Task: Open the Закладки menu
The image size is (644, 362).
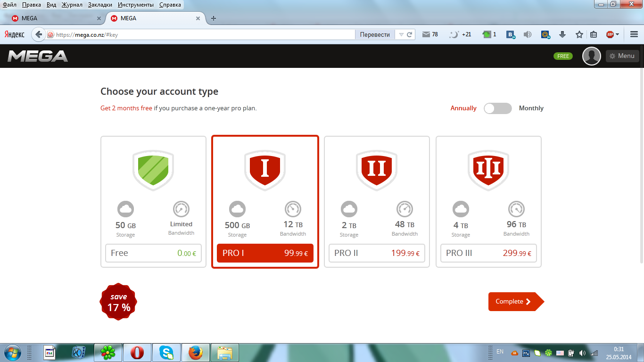Action: pos(100,5)
